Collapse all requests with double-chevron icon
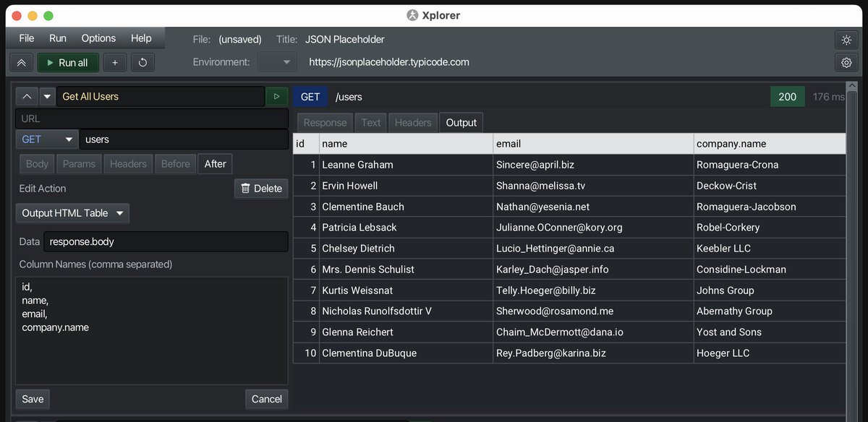Image resolution: width=868 pixels, height=422 pixels. tap(22, 63)
